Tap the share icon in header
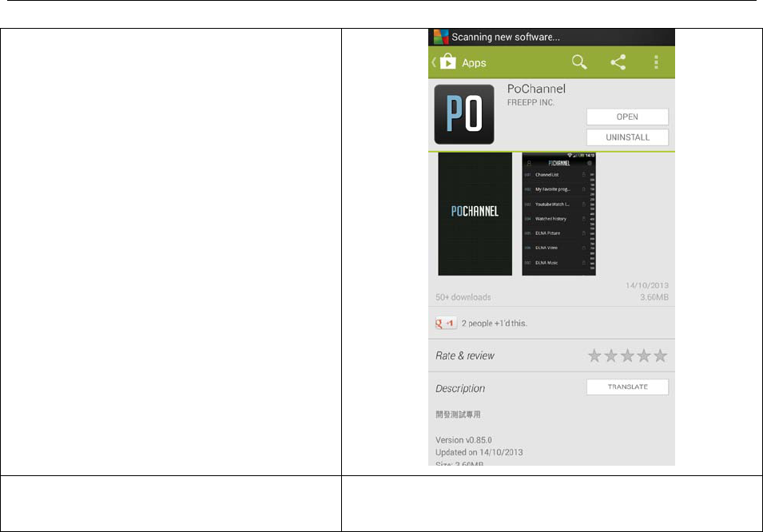Image resolution: width=763 pixels, height=532 pixels. point(618,62)
